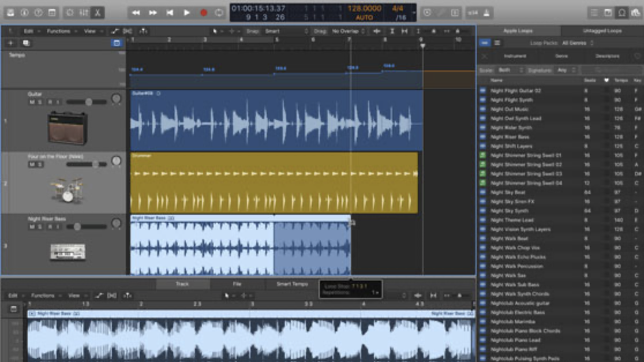Open the left-click pointer tool menu
This screenshot has width=644, height=362.
(216, 31)
